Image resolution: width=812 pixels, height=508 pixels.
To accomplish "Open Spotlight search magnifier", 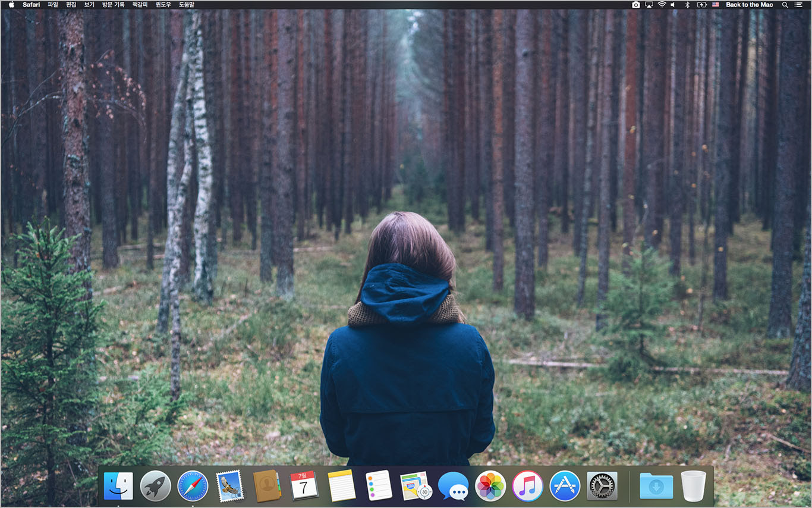I will click(x=785, y=5).
